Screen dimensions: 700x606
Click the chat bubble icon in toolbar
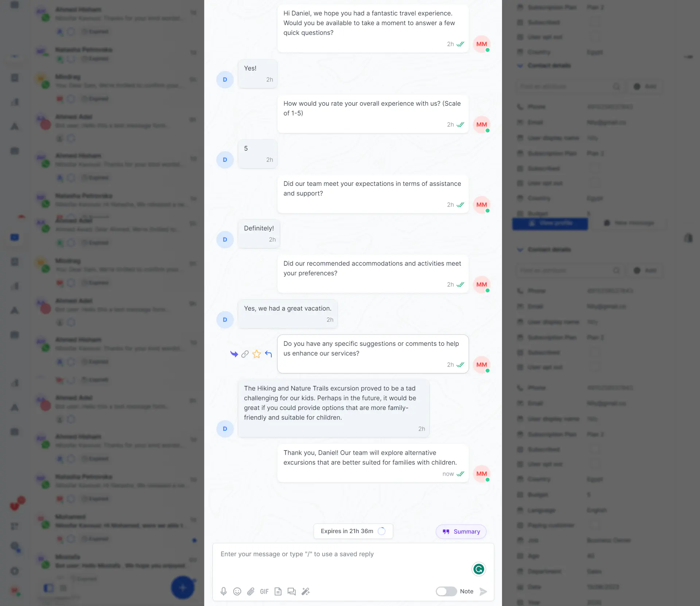[293, 591]
